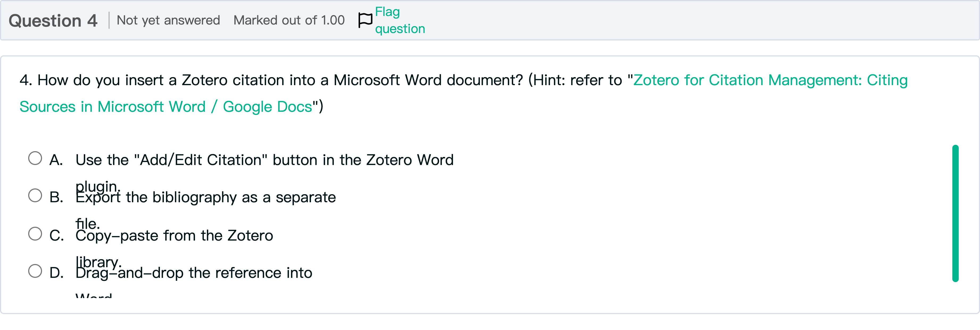Screen dimensions: 980x330
Task: Choose radio button for option C
Action: coord(35,234)
